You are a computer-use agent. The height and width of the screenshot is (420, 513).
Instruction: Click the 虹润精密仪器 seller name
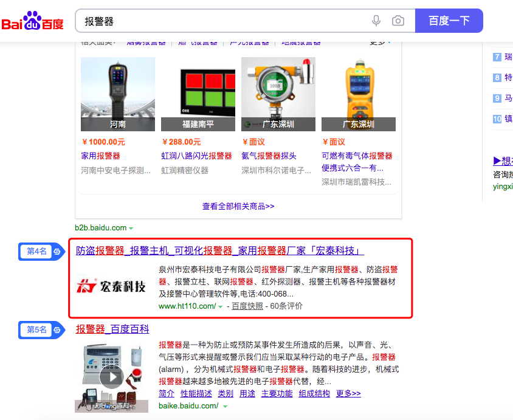185,170
